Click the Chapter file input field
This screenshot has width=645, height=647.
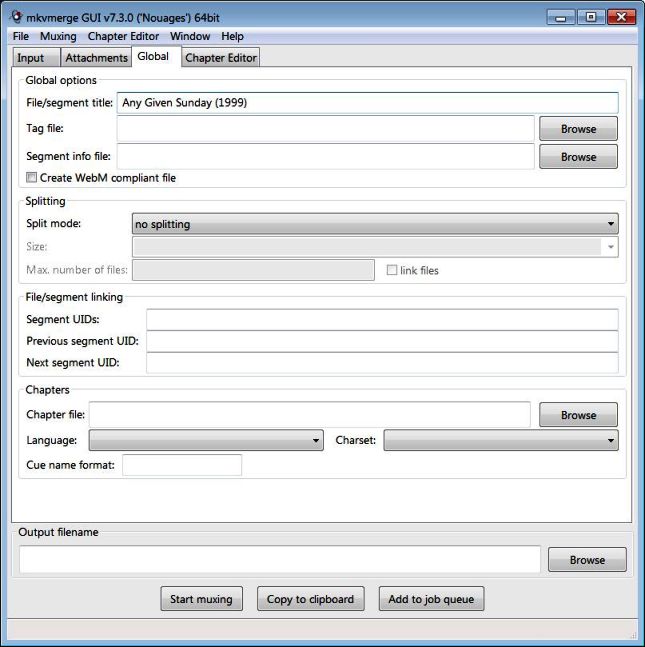[310, 415]
